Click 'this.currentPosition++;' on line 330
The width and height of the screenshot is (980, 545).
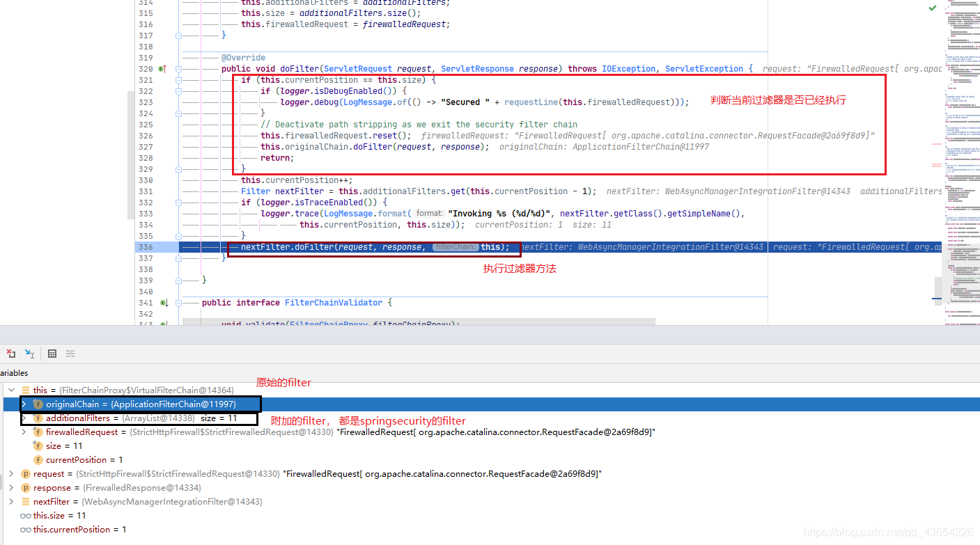297,180
